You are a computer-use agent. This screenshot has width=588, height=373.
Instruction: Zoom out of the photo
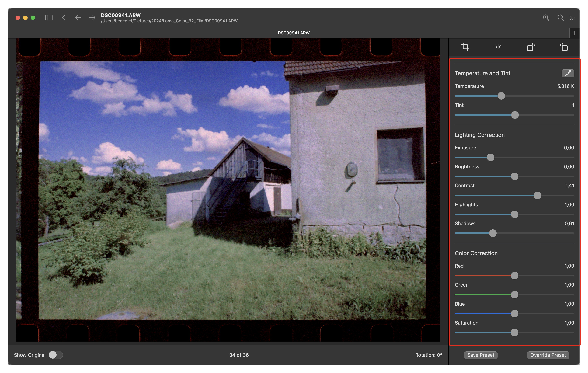[561, 18]
